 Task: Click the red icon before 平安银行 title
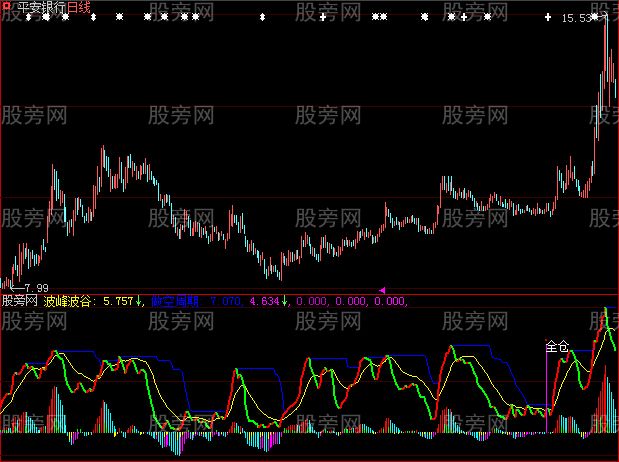(x=7, y=7)
